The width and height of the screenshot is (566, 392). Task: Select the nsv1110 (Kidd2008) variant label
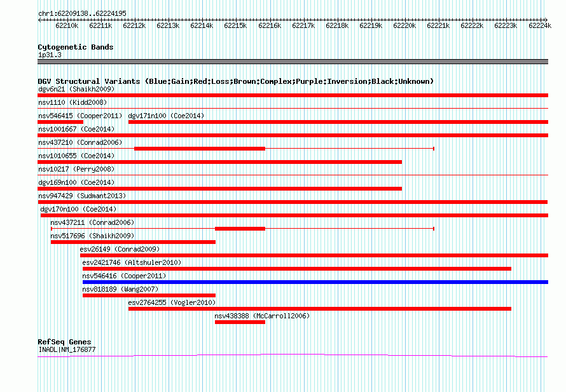point(72,102)
